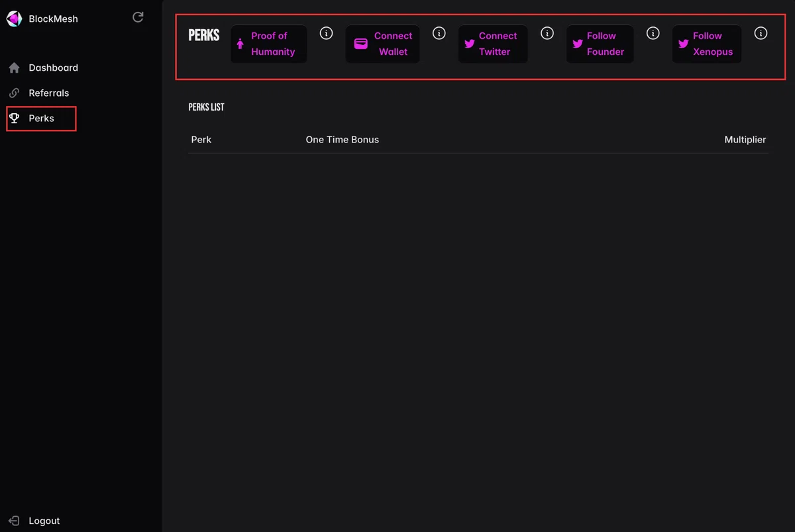The image size is (795, 532).
Task: Click the Connect Wallet button
Action: pyautogui.click(x=382, y=44)
